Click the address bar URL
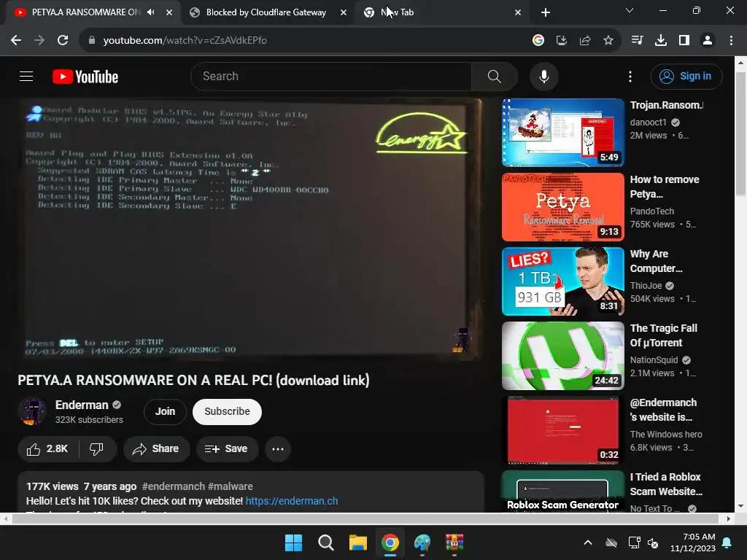747x560 pixels. pos(185,41)
